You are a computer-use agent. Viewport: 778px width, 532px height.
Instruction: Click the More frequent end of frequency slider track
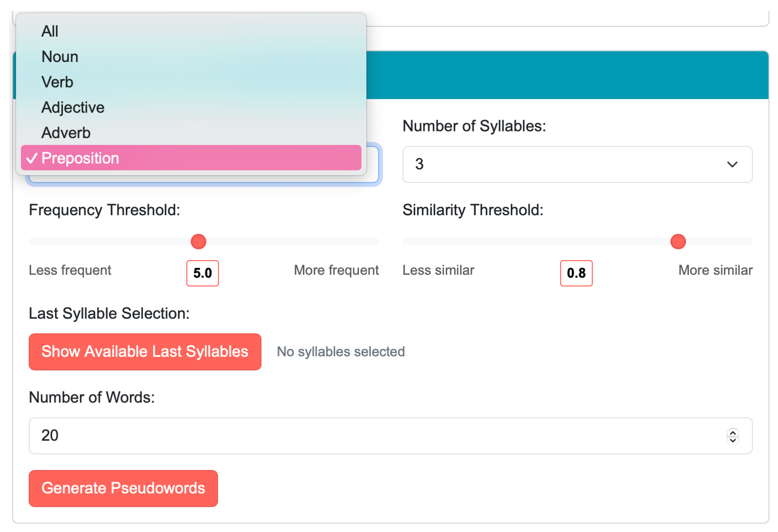374,242
